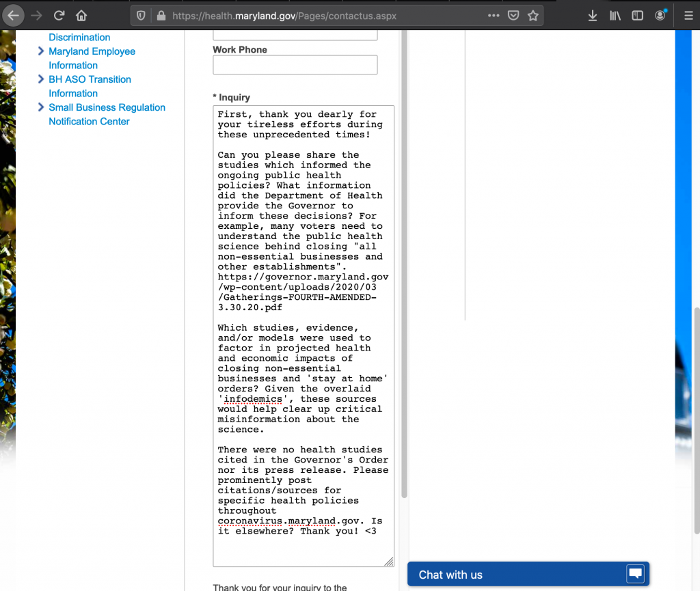Go back with the browser back arrow

[14, 16]
